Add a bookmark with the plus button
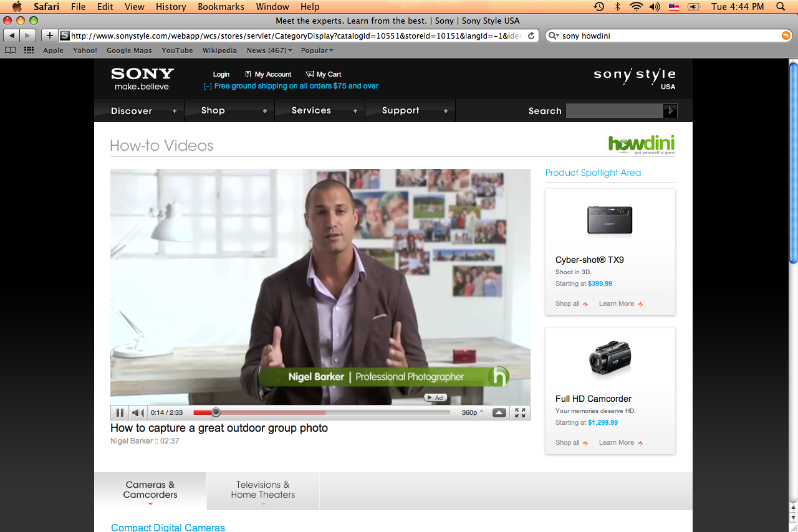Screen dimensions: 798x532 pos(50,36)
